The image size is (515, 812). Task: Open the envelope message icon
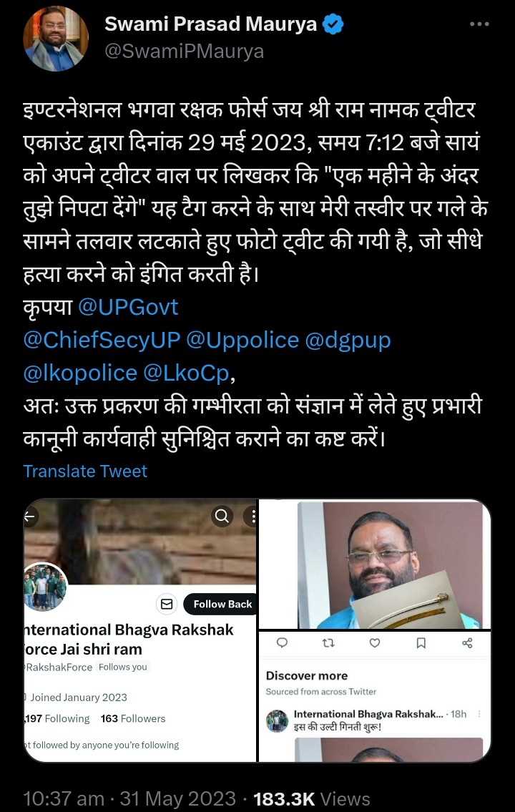click(x=167, y=605)
